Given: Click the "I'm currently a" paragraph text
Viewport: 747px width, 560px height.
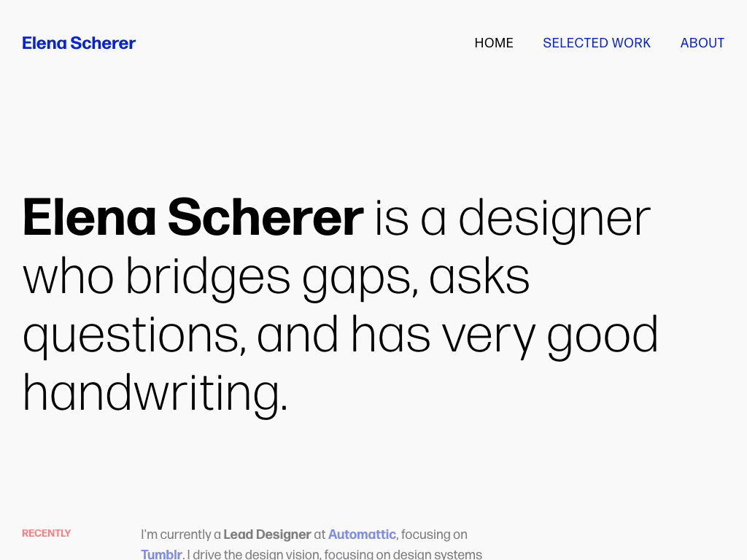Looking at the screenshot, I should pos(180,534).
